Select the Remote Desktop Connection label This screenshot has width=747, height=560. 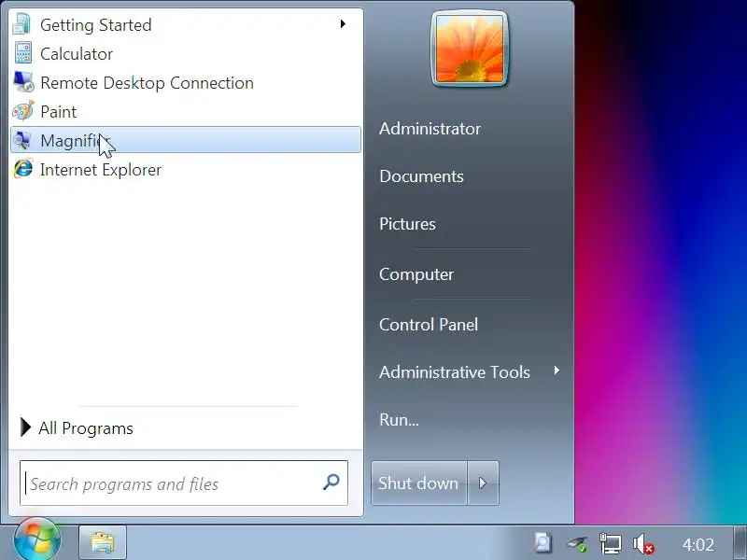[148, 83]
